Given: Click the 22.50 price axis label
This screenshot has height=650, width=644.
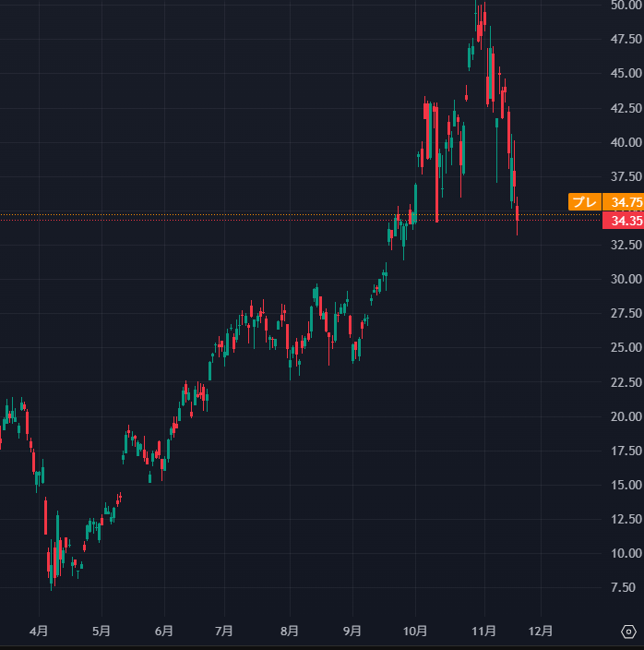Looking at the screenshot, I should click(x=626, y=382).
